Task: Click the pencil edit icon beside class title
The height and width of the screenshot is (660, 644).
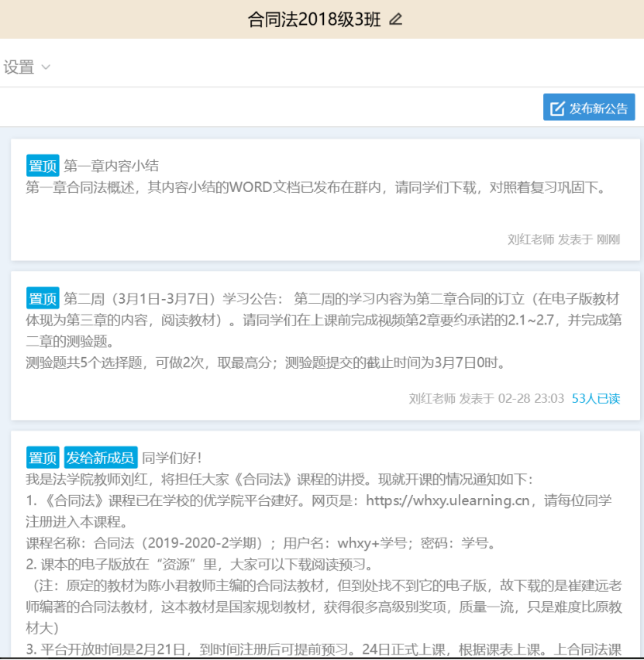Action: (x=395, y=19)
